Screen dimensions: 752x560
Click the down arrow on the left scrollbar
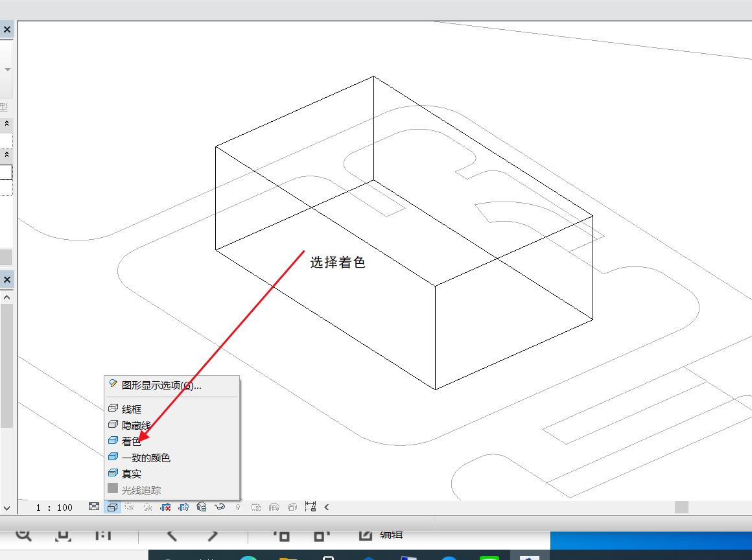click(x=6, y=508)
